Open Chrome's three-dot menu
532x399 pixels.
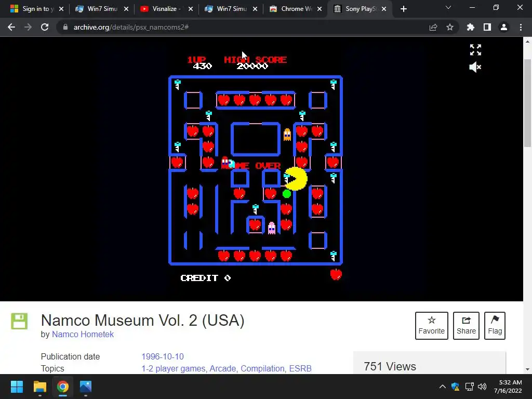(x=521, y=27)
